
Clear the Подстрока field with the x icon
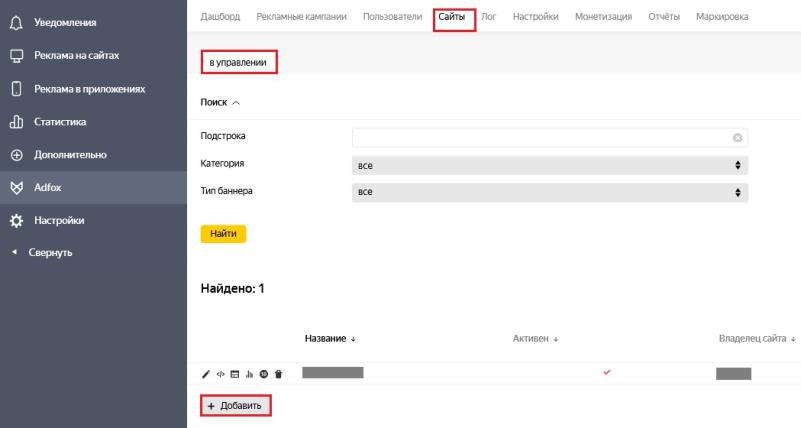point(737,138)
